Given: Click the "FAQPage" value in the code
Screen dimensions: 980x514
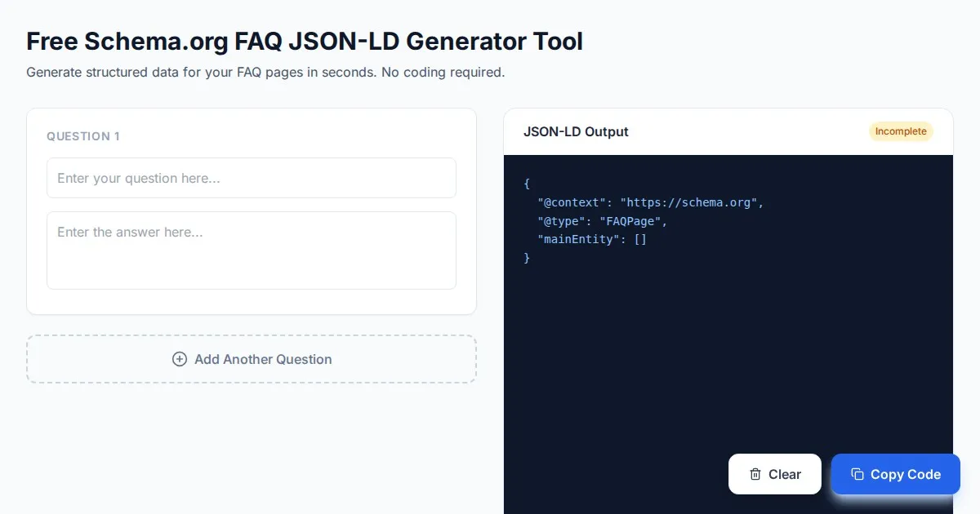Looking at the screenshot, I should [x=630, y=221].
